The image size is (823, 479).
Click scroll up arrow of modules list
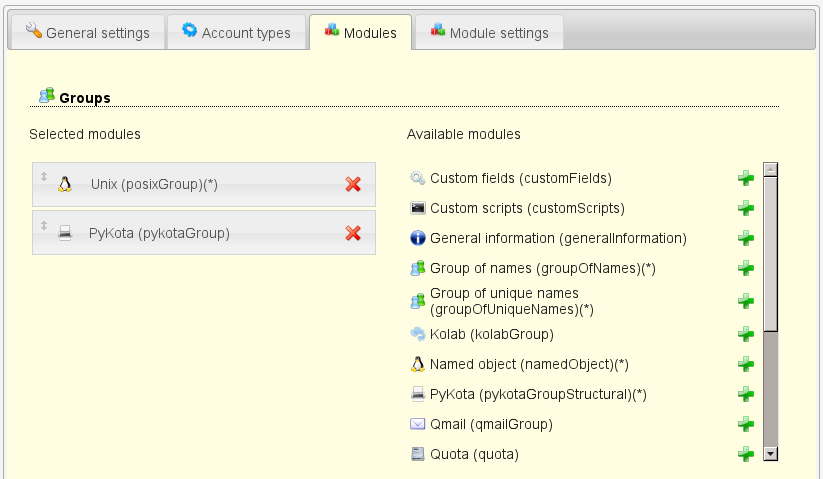pyautogui.click(x=770, y=170)
